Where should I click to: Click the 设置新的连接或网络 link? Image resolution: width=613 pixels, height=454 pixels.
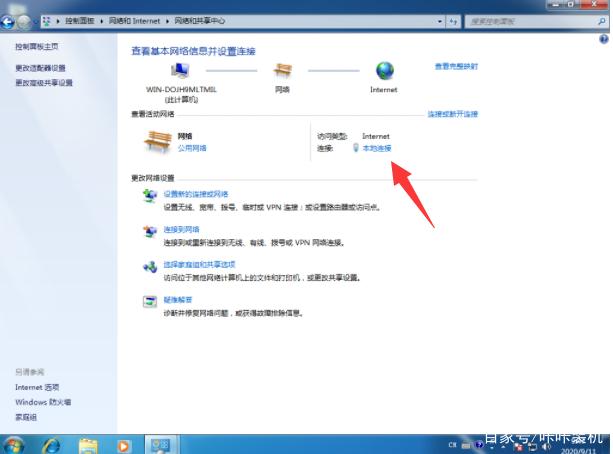[196, 194]
